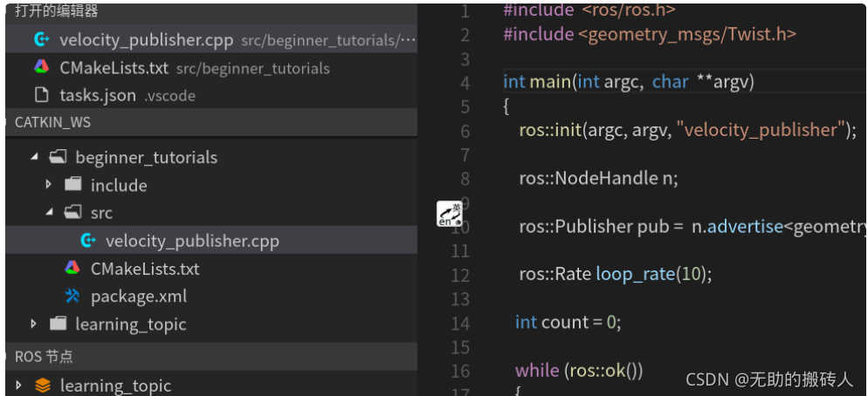Expand the include folder
This screenshot has width=868, height=396.
[50, 185]
